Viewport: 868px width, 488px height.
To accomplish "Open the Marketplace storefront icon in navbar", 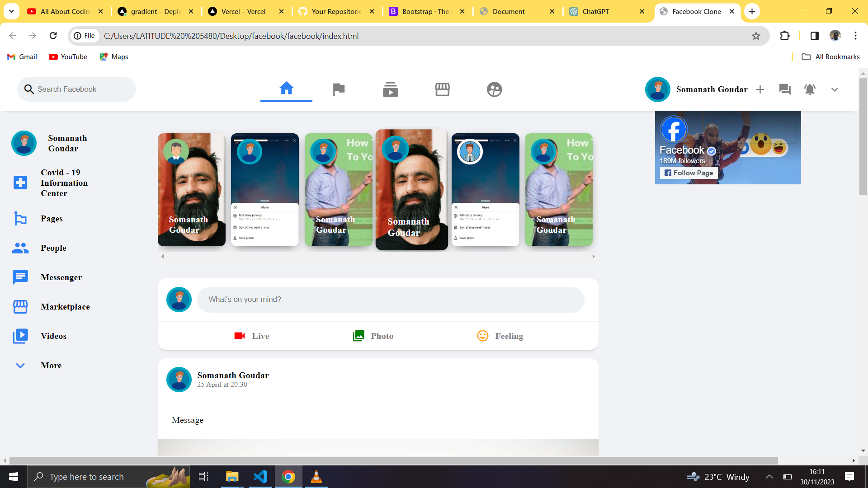I will tap(442, 89).
